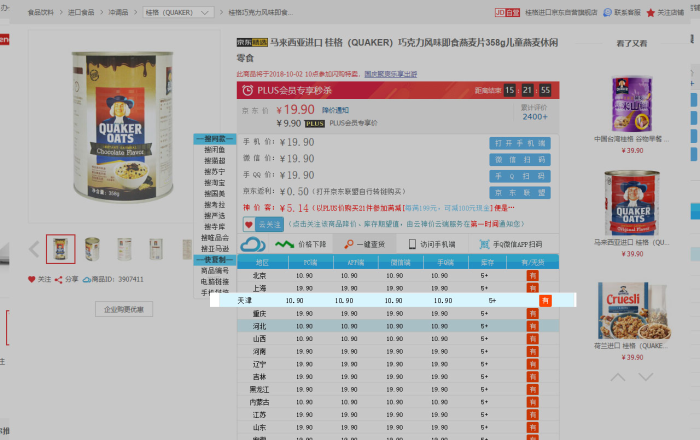Viewport: 700px width, 440px height.
Task: Open the Cruesli recommended product image
Action: [632, 310]
